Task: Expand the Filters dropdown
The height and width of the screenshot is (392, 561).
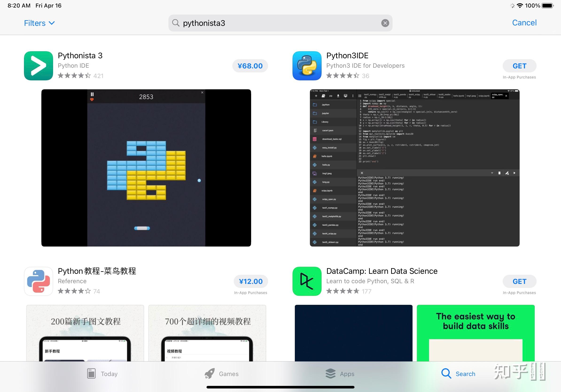Action: [x=39, y=23]
